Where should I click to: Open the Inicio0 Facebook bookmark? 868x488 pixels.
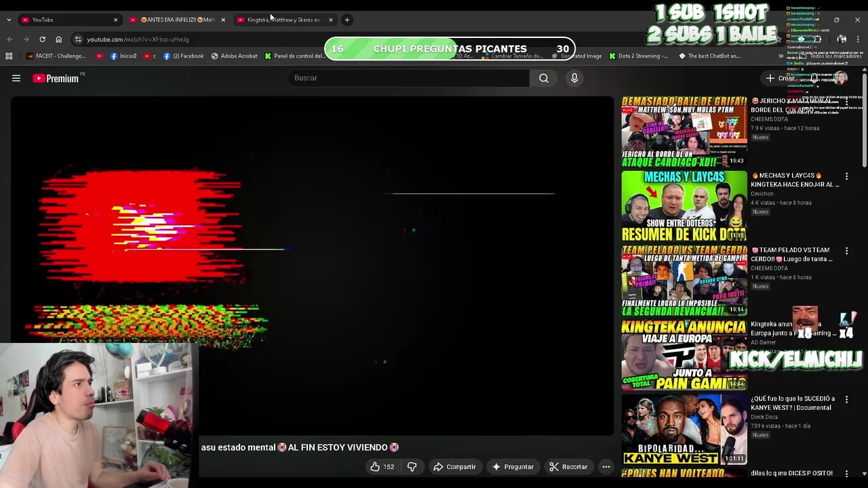[x=123, y=56]
